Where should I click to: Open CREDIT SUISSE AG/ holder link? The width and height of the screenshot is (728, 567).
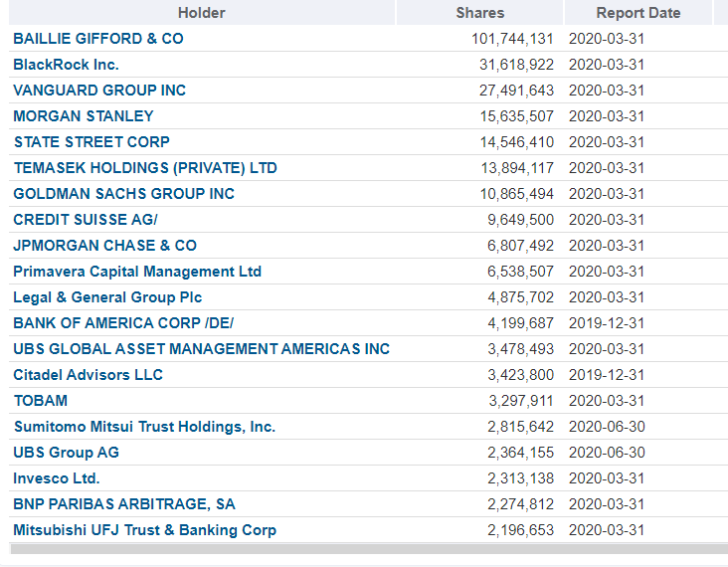86,220
